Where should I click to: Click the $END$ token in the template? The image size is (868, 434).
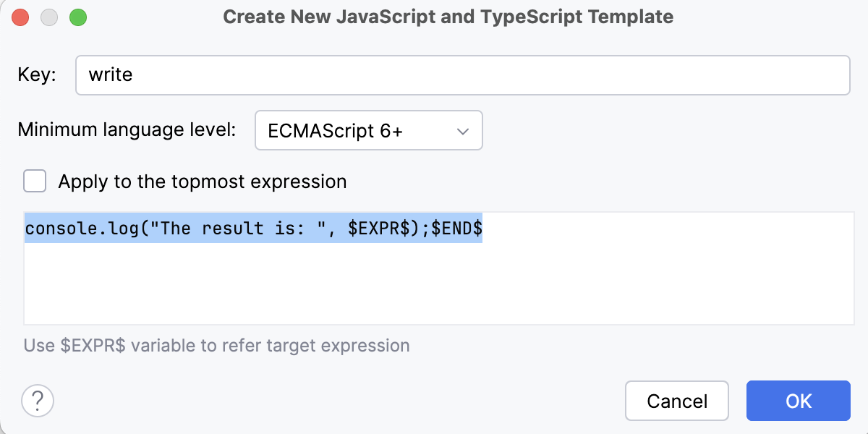(458, 228)
